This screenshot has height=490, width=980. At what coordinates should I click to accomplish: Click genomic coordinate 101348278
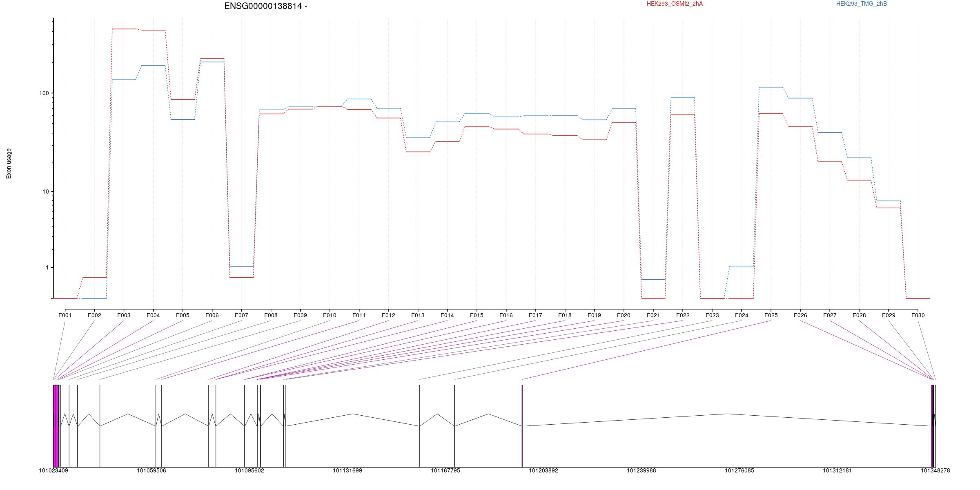pyautogui.click(x=935, y=471)
